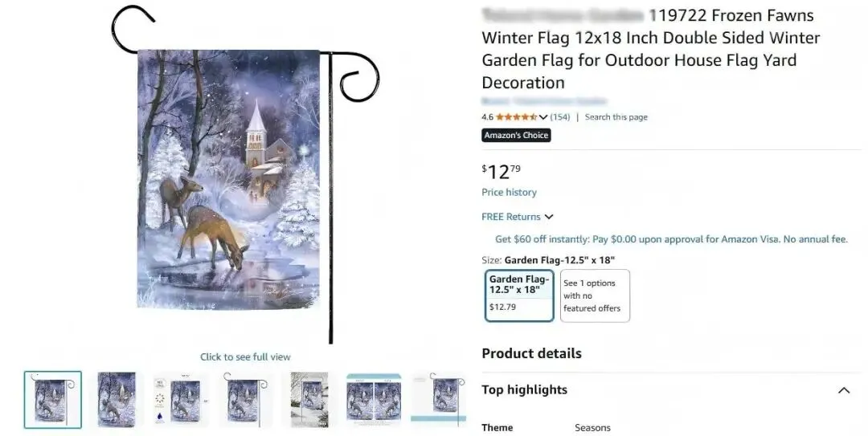View the third thumbnail with feature icons

[181, 400]
